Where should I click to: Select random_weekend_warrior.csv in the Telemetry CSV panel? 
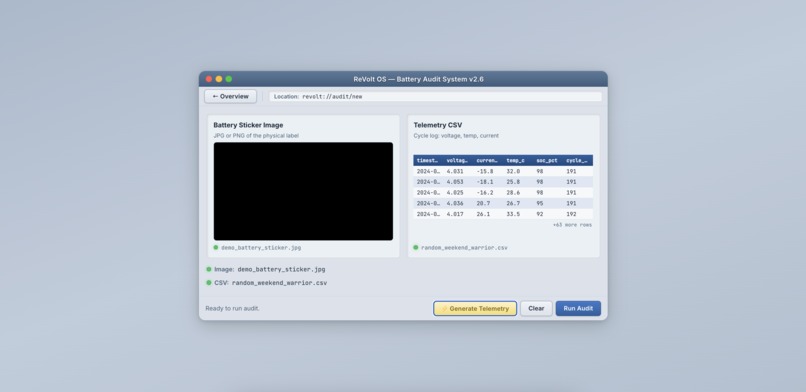pos(464,248)
